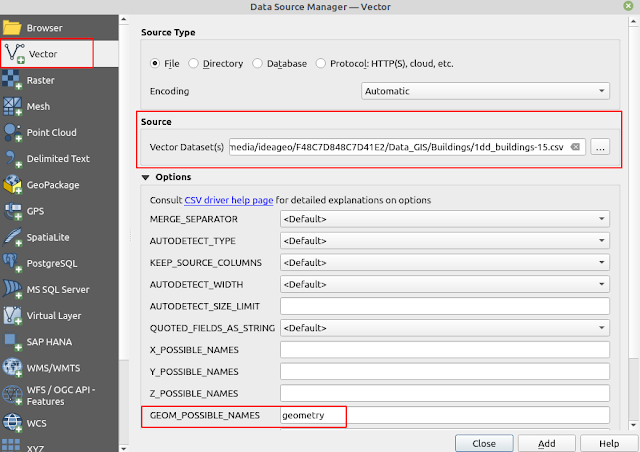Click the Vector Dataset(s) path field
This screenshot has width=640, height=452.
coord(407,147)
